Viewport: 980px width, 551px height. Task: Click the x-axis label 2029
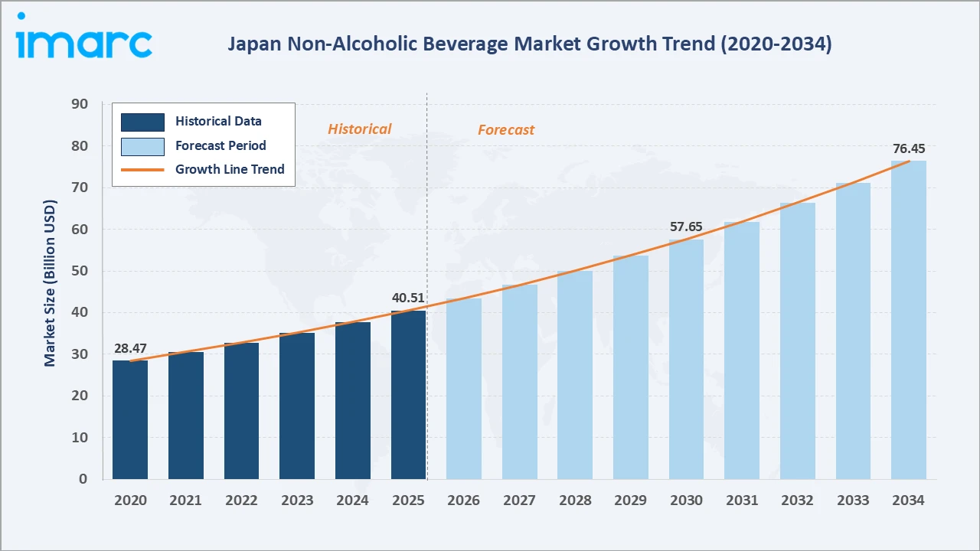[631, 500]
